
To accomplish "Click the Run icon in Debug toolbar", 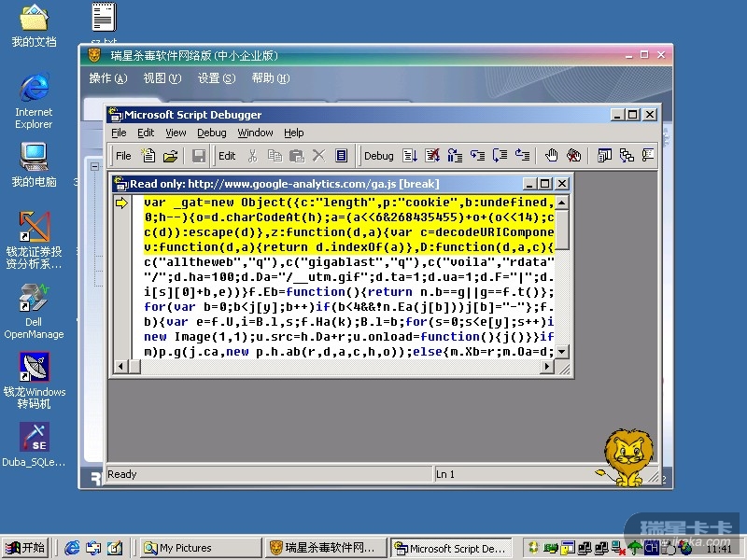I will click(410, 156).
